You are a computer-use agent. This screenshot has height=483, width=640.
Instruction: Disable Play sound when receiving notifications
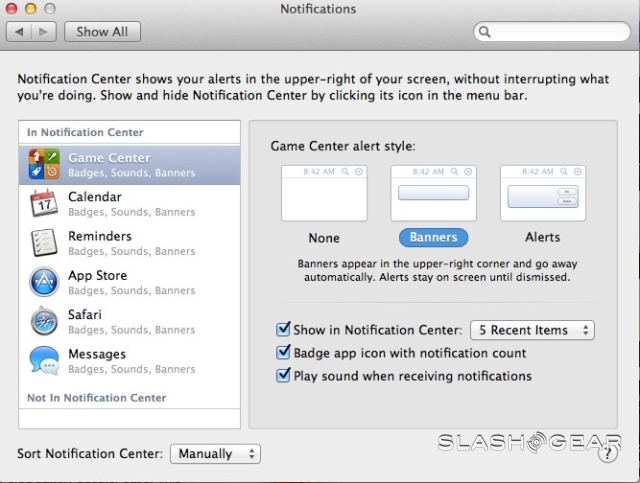[x=282, y=376]
